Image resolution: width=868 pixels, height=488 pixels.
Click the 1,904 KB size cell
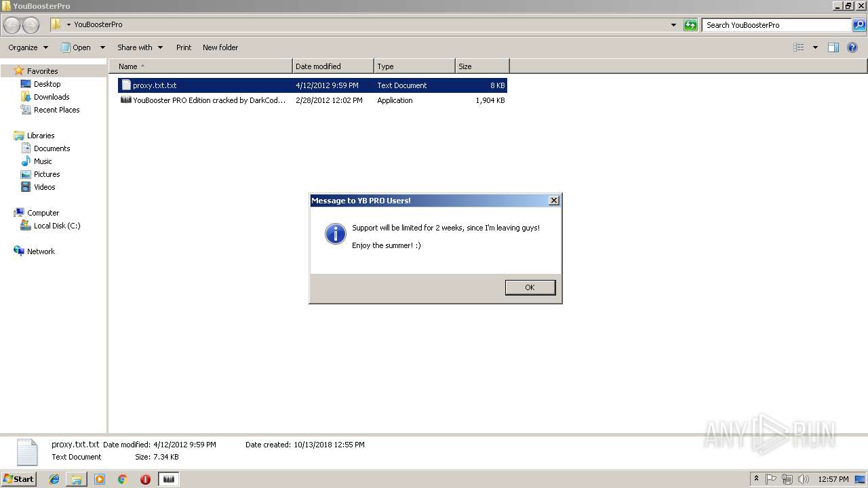(490, 100)
